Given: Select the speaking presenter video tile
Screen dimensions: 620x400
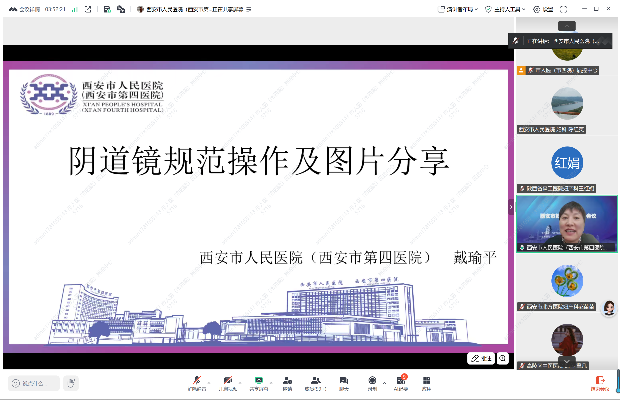Looking at the screenshot, I should [567, 224].
